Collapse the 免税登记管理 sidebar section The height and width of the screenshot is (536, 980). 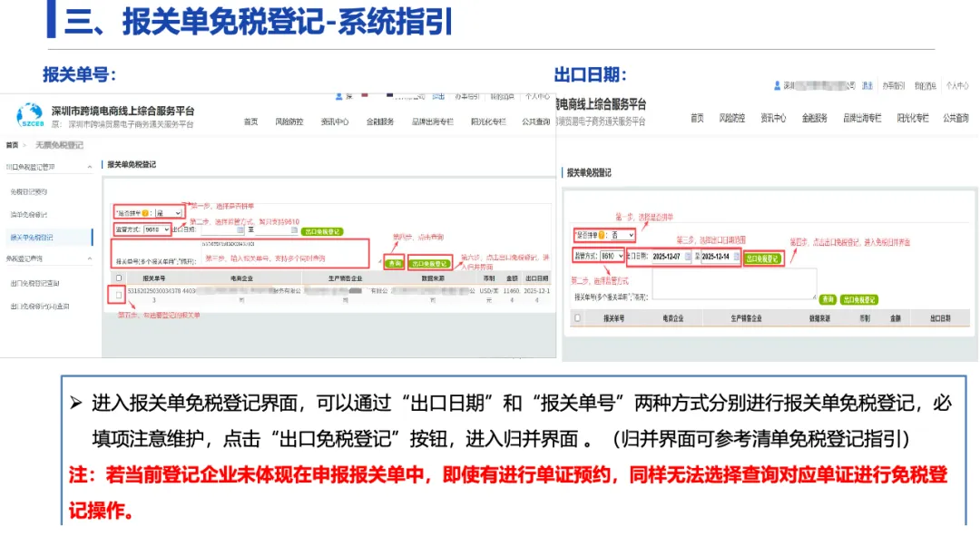(89, 167)
